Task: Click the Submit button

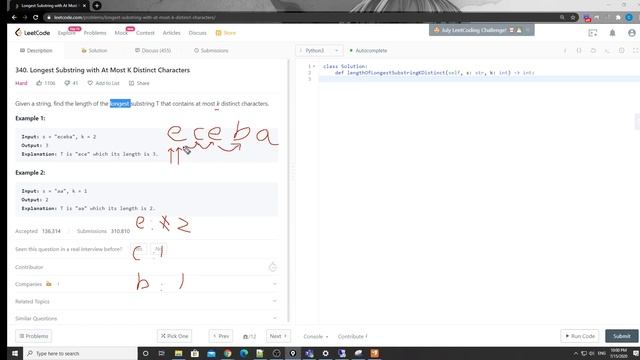Action: coord(621,336)
